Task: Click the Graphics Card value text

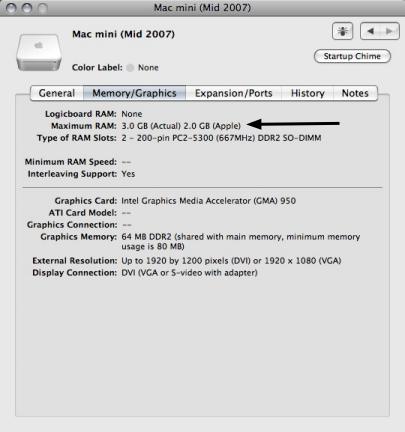Action: coord(209,201)
